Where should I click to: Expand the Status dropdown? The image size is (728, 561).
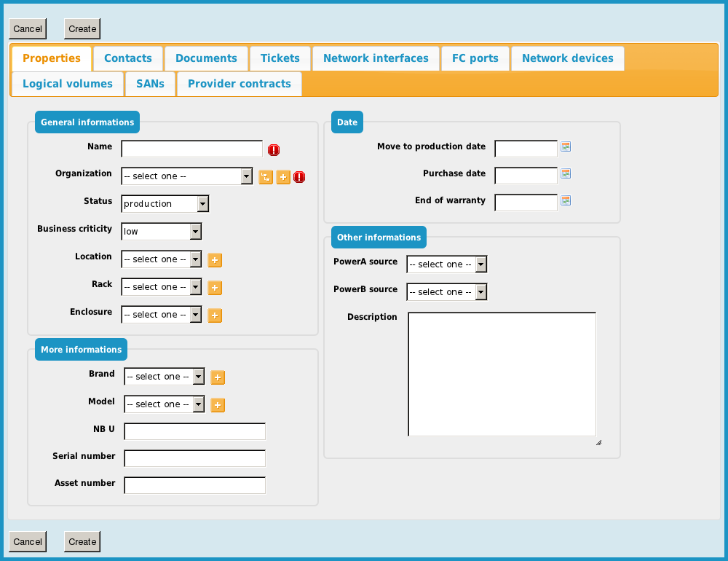point(165,204)
